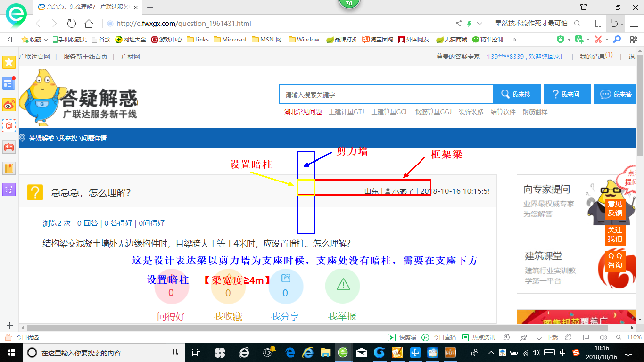Viewport: 644px width, 362px height.
Task: Click the 我分享 blue share circle button
Action: click(x=286, y=286)
